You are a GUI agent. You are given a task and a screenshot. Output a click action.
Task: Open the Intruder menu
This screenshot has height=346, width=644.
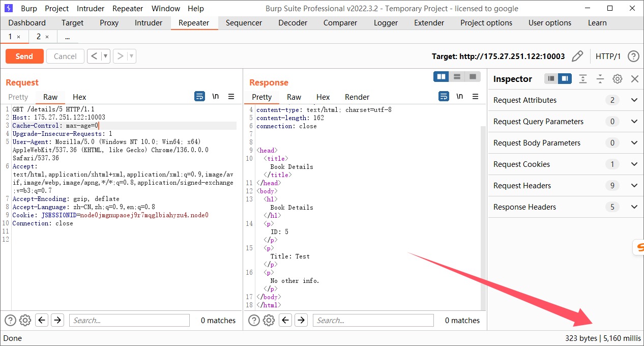[x=91, y=8]
